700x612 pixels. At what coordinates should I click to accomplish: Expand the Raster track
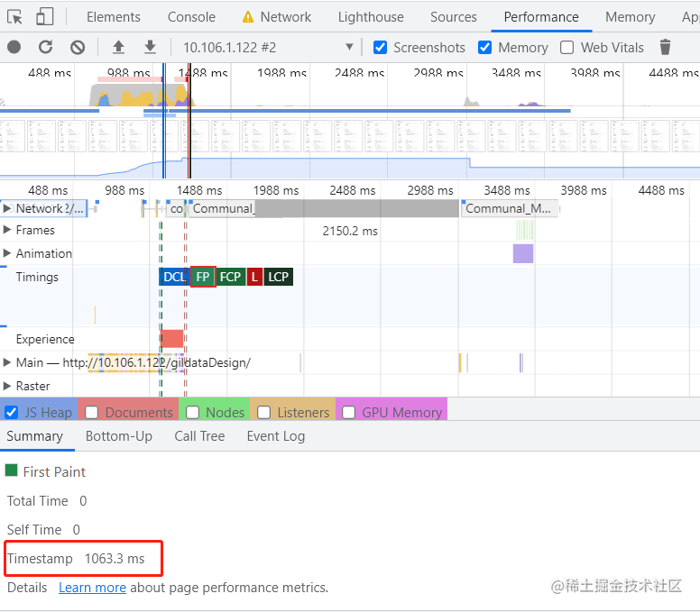click(6, 386)
